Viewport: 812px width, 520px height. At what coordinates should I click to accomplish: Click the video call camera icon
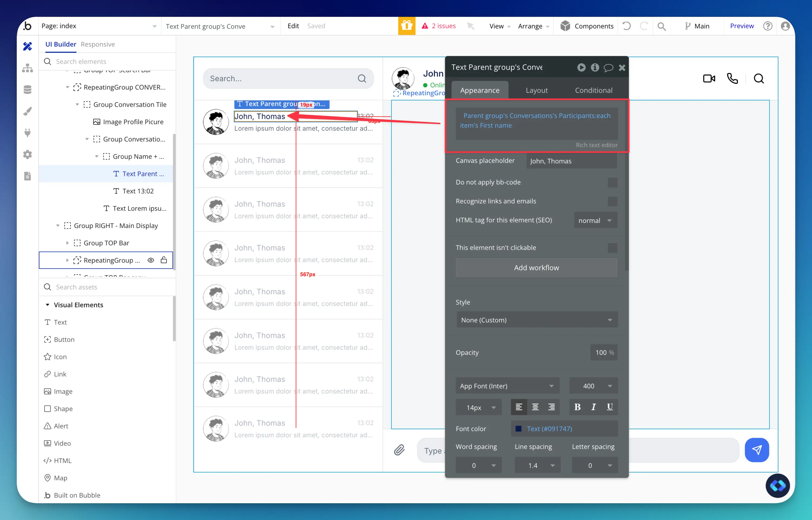[709, 79]
